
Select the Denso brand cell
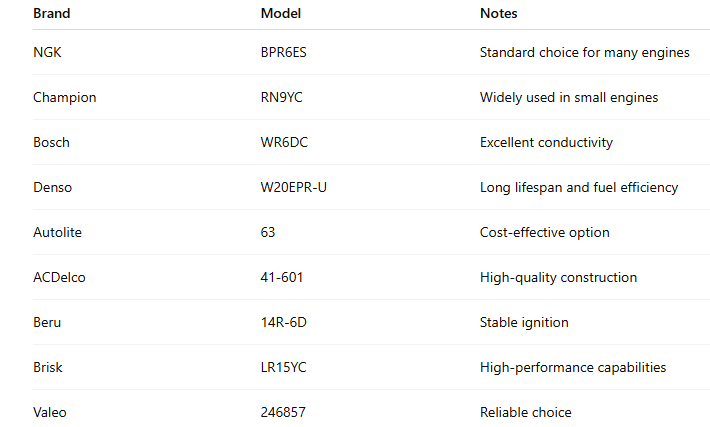coord(52,187)
